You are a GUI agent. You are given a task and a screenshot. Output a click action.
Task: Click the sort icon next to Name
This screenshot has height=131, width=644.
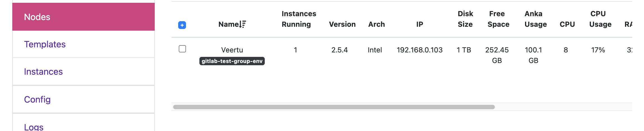coord(243,24)
